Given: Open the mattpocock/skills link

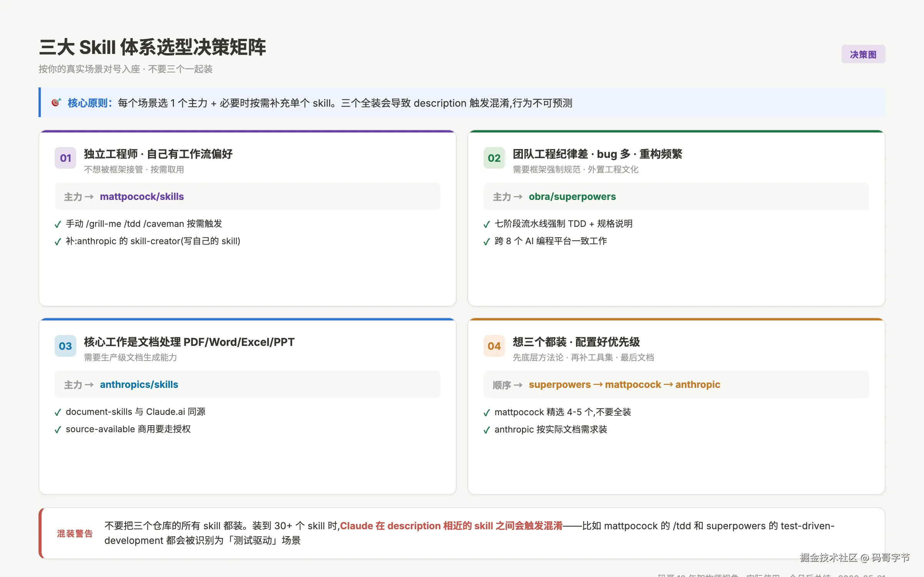Looking at the screenshot, I should point(142,196).
